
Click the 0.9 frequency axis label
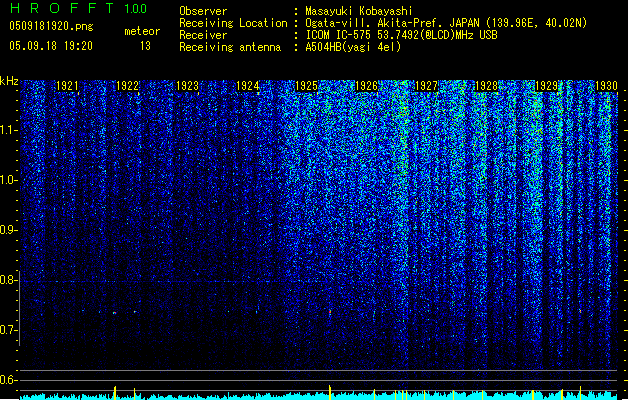(x=8, y=230)
